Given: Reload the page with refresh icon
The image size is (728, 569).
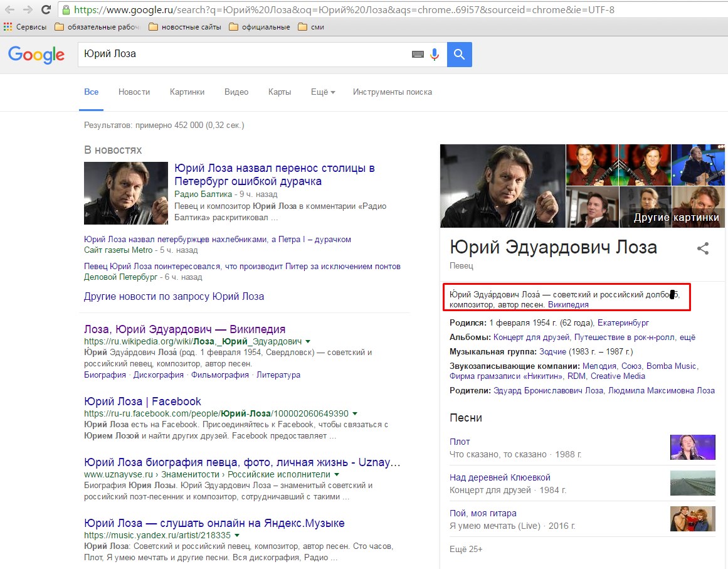Looking at the screenshot, I should tap(46, 10).
